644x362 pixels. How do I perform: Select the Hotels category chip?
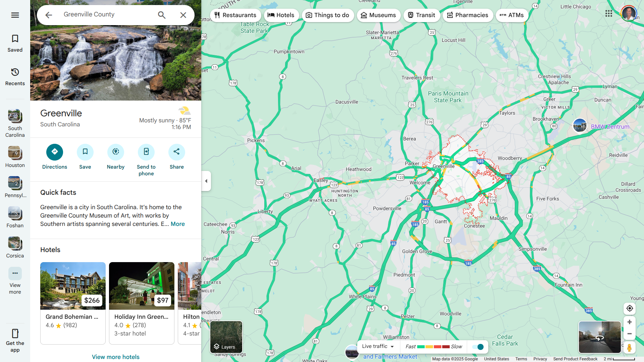coord(281,15)
